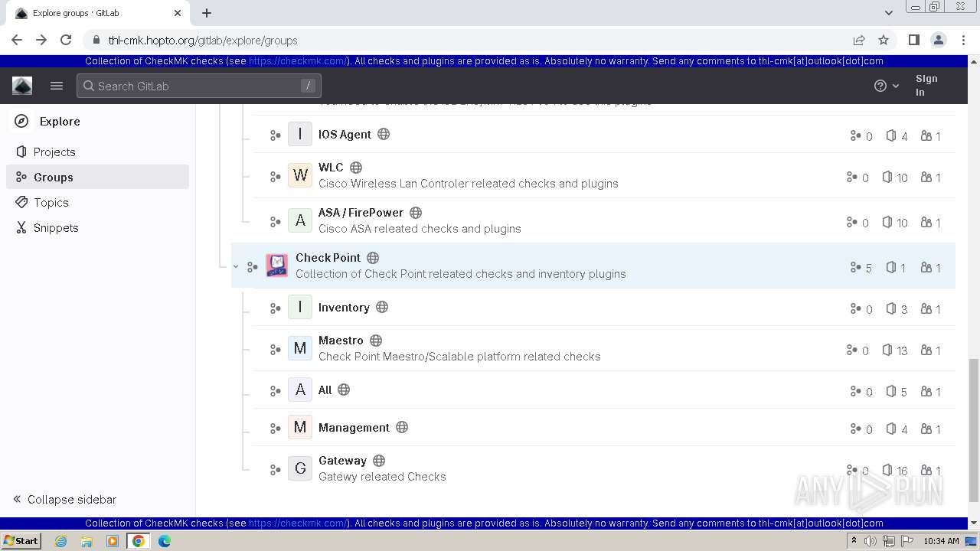Click the IOS Agent 'I' avatar
The height and width of the screenshot is (551, 980).
(x=300, y=134)
